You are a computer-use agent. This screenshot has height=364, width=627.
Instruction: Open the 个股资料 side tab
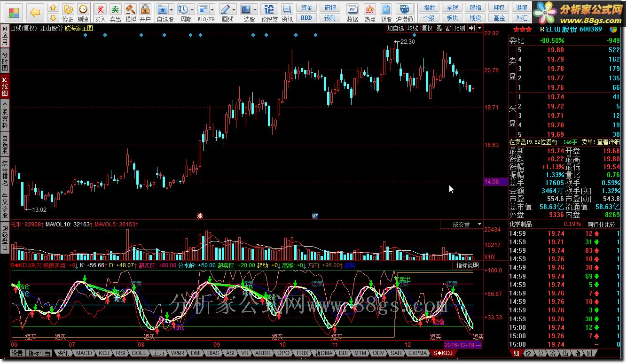5,116
